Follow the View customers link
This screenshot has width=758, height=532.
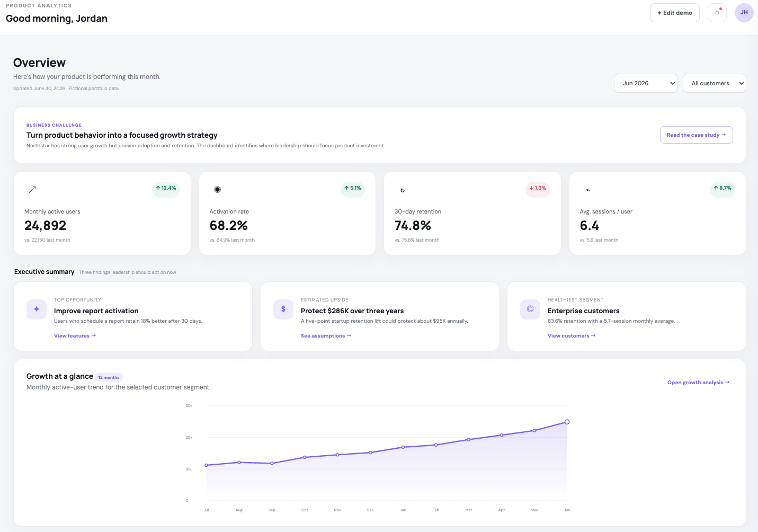[572, 336]
